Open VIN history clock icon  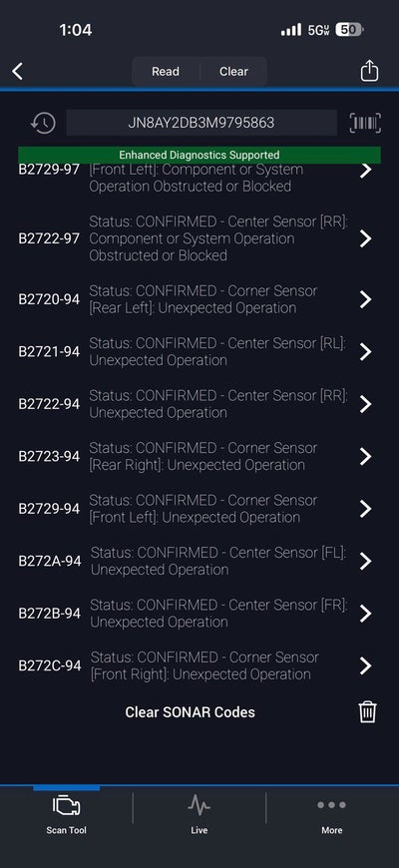pyautogui.click(x=43, y=123)
